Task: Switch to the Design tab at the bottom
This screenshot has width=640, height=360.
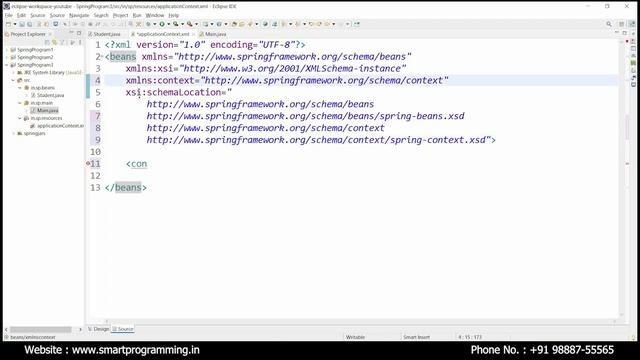Action: click(x=98, y=329)
